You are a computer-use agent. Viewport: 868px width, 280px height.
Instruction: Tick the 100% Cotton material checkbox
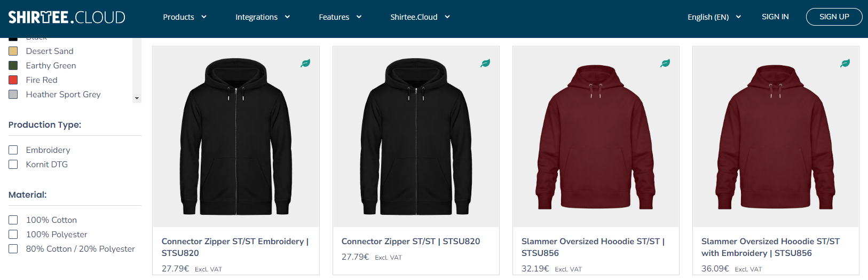point(13,220)
